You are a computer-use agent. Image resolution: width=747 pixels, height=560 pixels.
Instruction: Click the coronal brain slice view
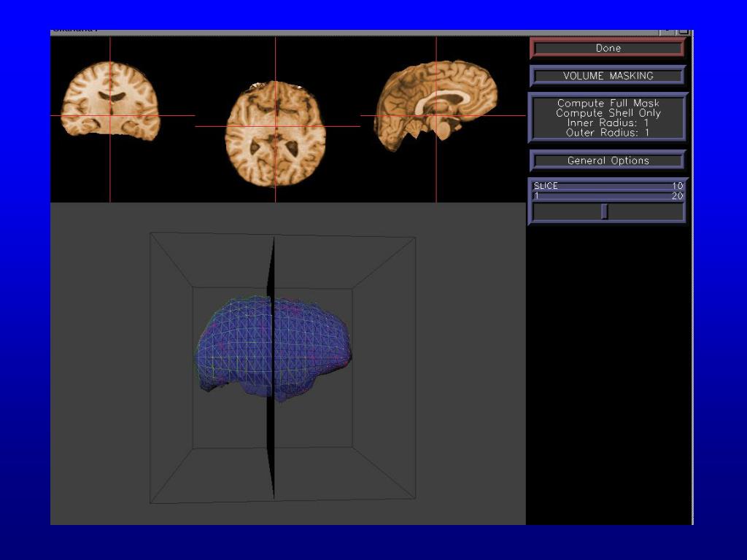point(111,101)
